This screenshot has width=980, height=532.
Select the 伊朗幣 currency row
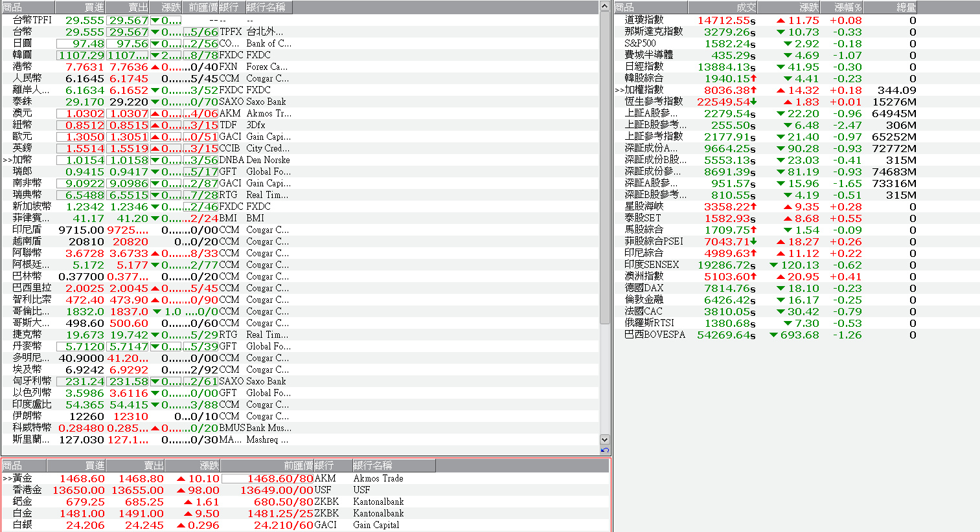300,416
